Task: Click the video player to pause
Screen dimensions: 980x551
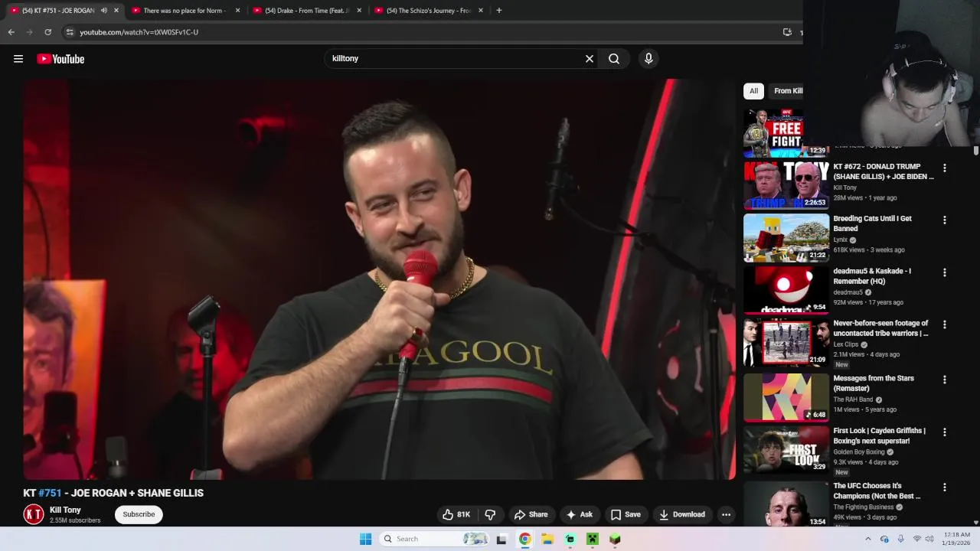Action: click(379, 279)
